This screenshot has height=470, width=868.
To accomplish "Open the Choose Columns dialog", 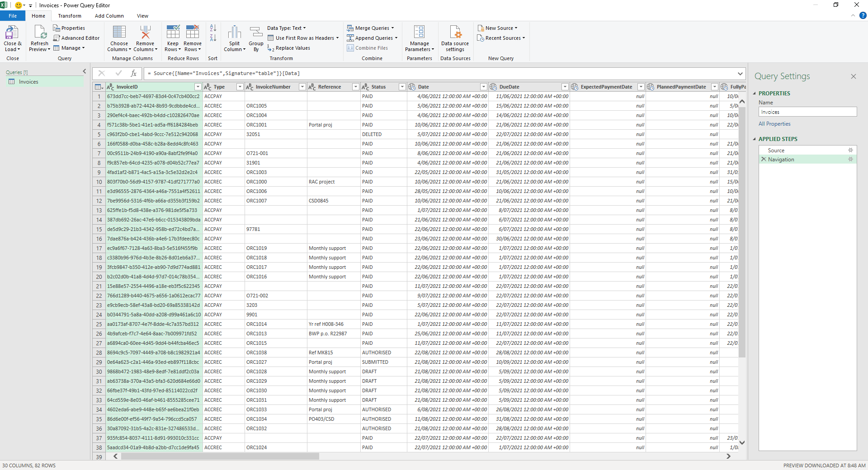I will pos(119,38).
